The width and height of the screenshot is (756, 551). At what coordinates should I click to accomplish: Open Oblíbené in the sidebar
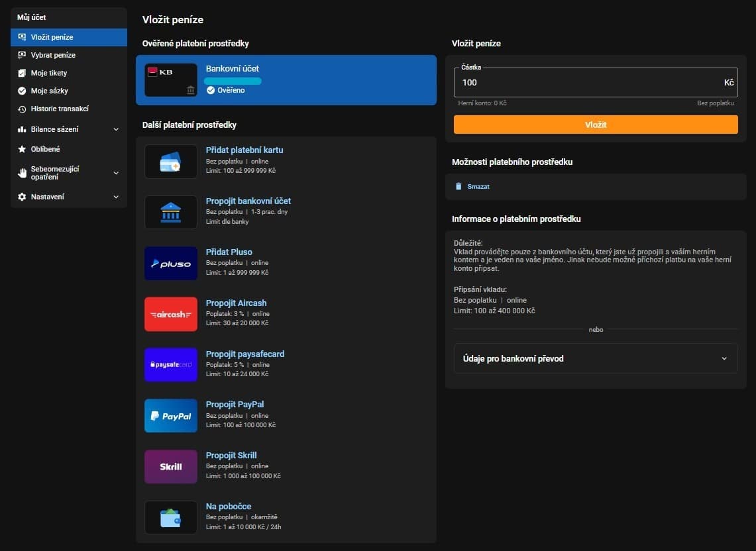(x=69, y=149)
